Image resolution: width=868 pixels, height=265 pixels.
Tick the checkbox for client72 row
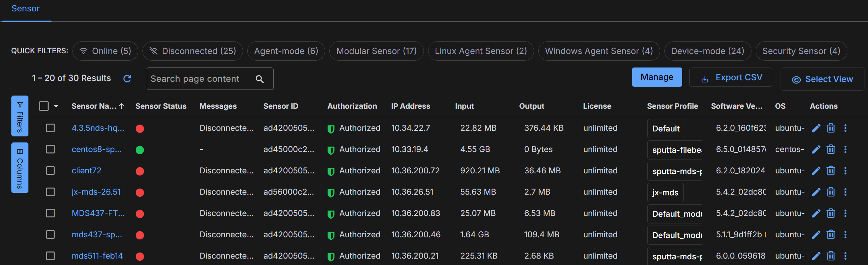point(50,171)
